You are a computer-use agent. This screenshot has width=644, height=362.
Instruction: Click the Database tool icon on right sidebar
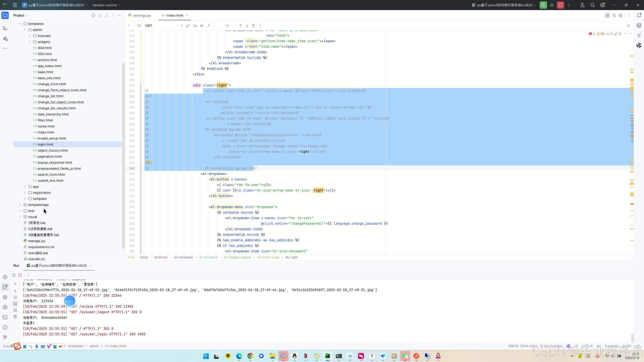[x=639, y=25]
